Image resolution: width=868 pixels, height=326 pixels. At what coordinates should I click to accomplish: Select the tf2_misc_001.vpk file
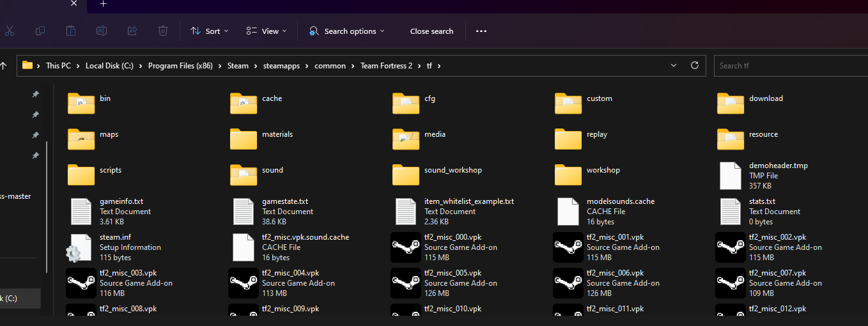point(607,247)
